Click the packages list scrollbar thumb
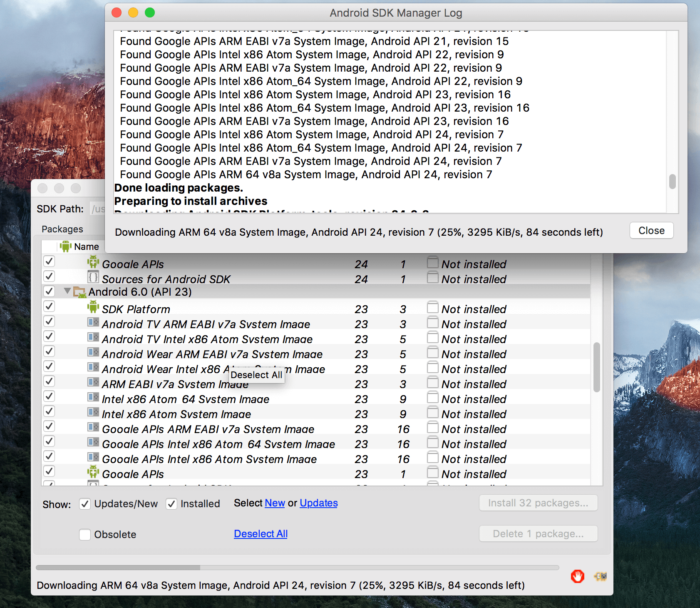This screenshot has width=700, height=608. tap(596, 367)
